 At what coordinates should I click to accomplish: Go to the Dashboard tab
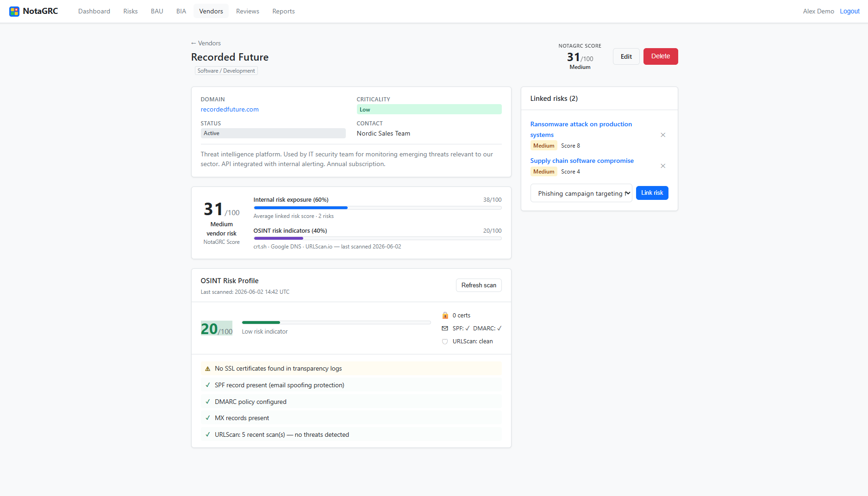94,11
